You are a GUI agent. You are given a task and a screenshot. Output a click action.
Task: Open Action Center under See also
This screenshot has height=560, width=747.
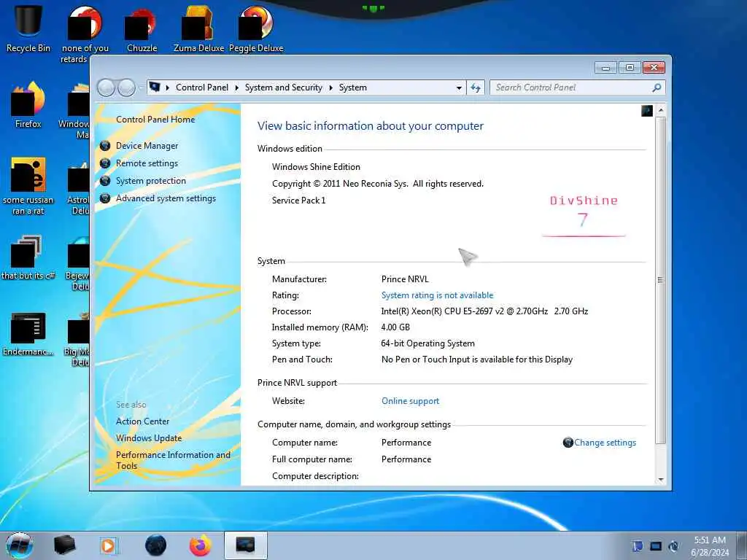click(142, 421)
